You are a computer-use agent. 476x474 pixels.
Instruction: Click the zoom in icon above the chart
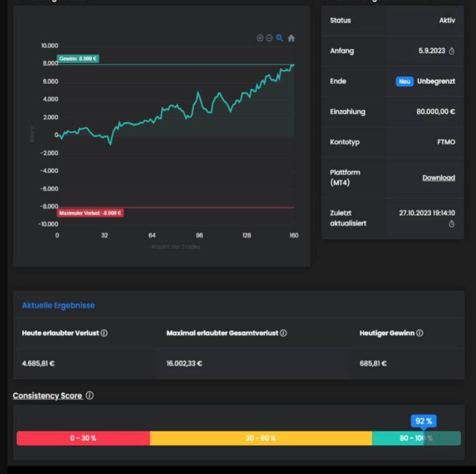(260, 38)
